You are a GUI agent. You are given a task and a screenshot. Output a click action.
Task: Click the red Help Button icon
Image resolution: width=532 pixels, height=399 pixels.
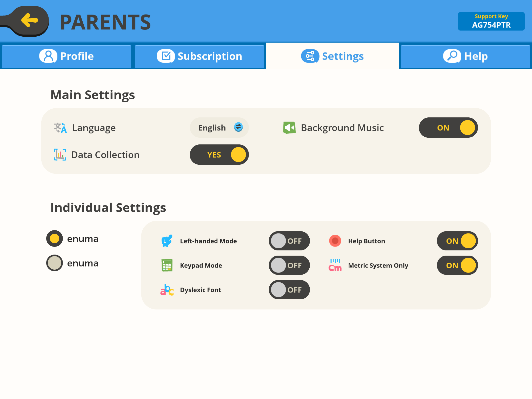click(335, 241)
